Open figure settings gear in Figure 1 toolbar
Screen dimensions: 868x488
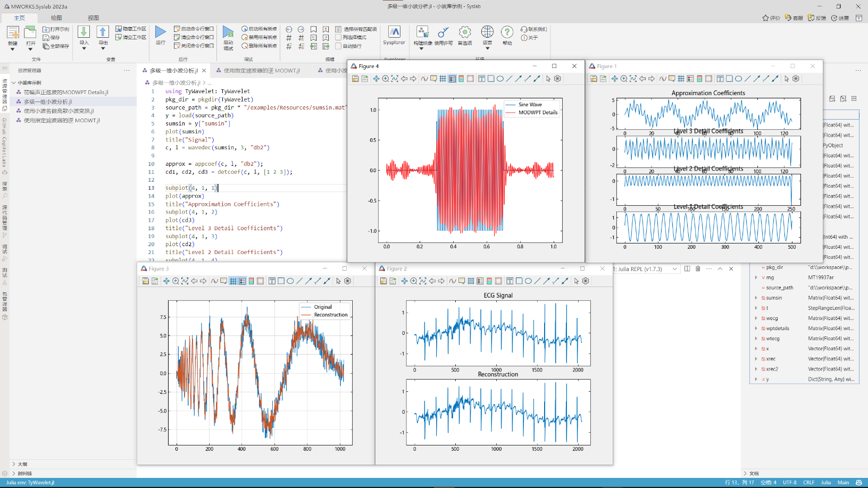pyautogui.click(x=796, y=79)
